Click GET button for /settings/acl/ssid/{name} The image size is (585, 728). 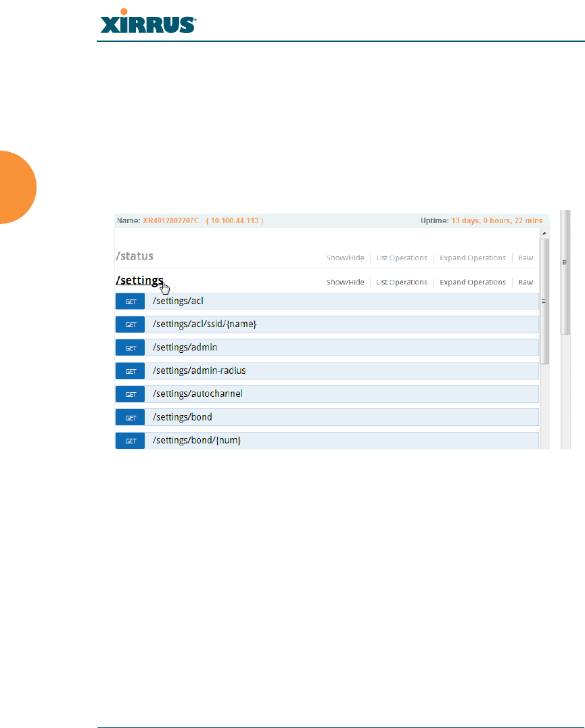[x=130, y=324]
